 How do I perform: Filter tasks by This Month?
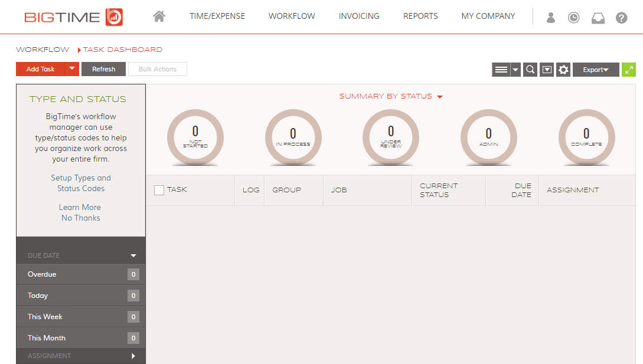click(x=81, y=338)
